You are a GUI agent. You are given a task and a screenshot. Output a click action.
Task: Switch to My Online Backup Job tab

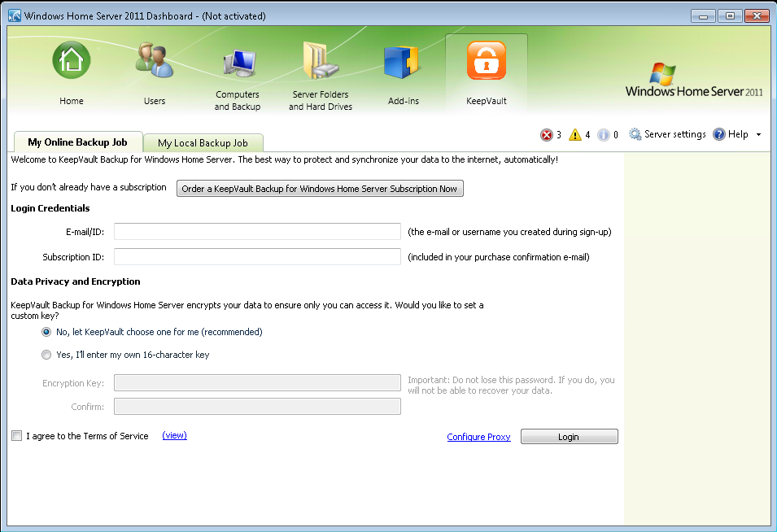click(x=78, y=142)
